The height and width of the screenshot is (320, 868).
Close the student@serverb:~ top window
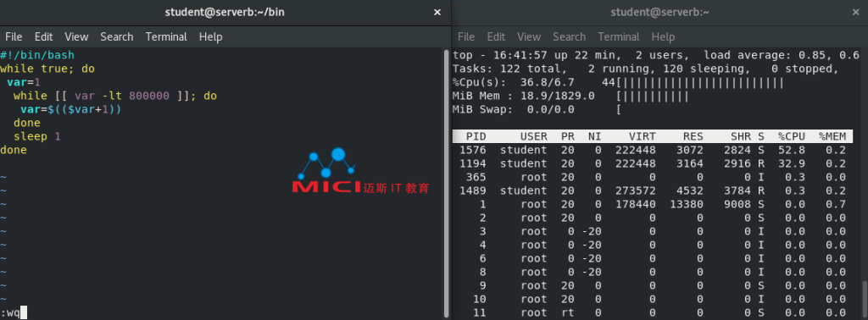[x=856, y=12]
